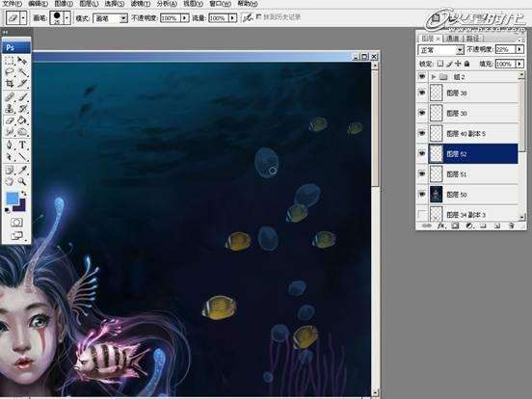Viewport: 532px width, 399px height.
Task: Select the Eraser tool in toolbox
Action: [x=10, y=120]
